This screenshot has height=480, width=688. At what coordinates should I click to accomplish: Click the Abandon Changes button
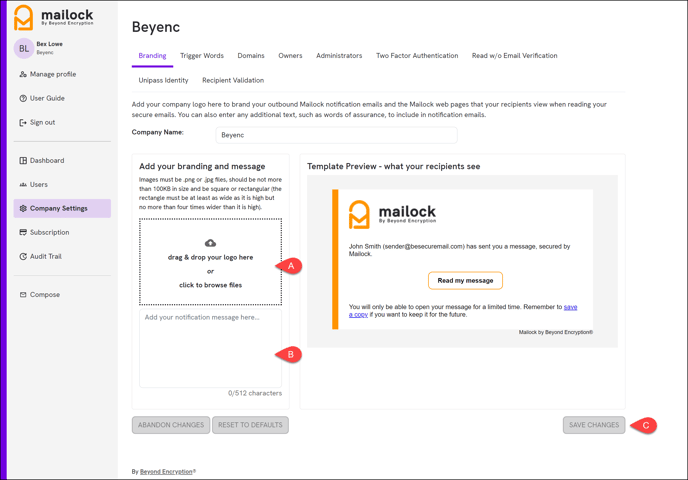point(171,425)
